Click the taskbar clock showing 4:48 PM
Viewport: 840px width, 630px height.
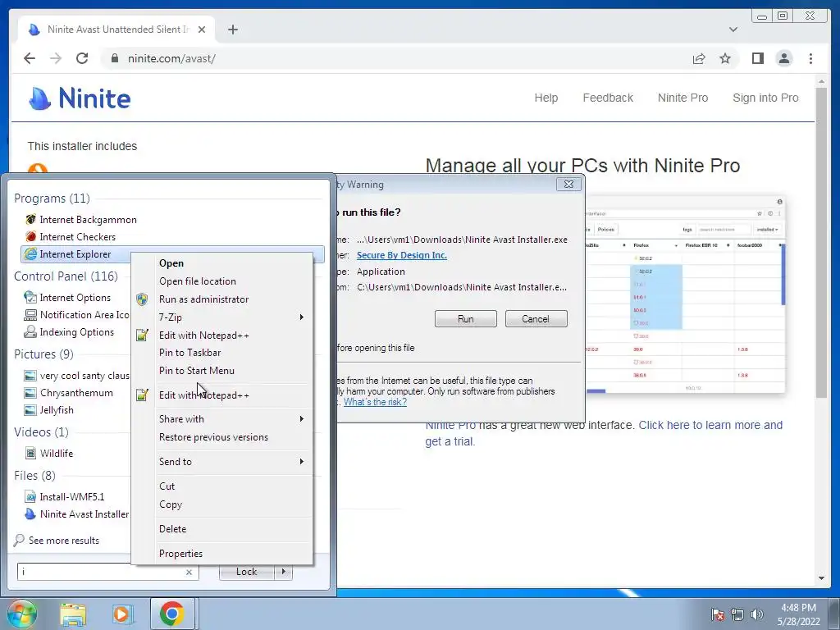click(798, 614)
